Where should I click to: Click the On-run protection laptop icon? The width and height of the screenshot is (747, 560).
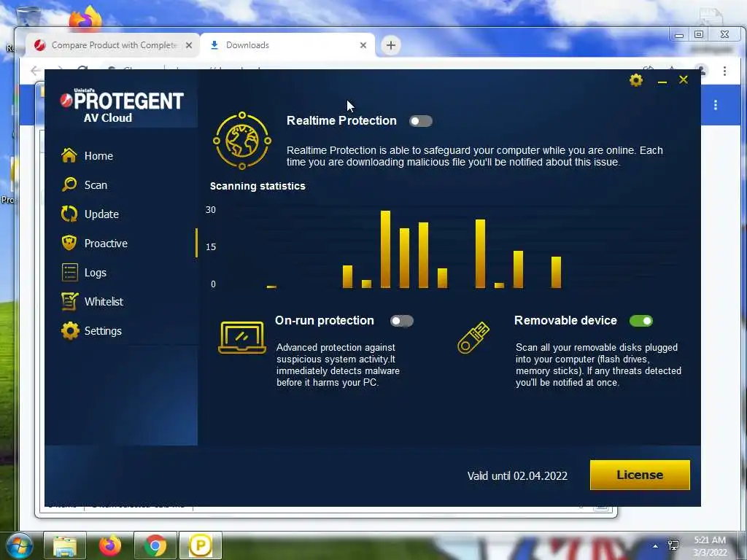242,338
